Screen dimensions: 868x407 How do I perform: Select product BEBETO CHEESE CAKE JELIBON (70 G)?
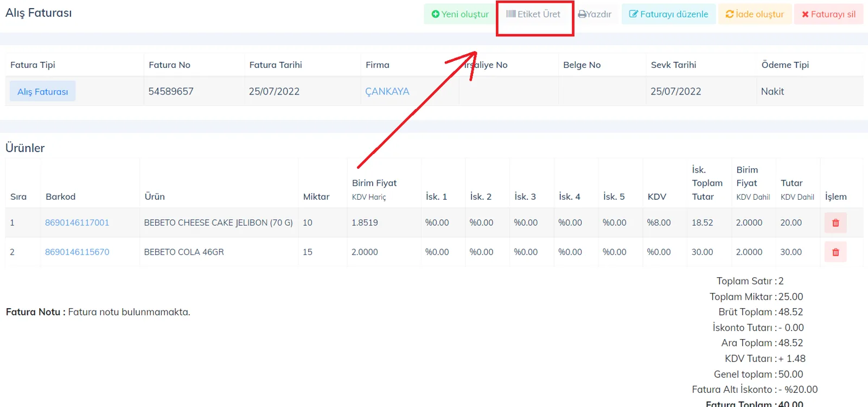click(218, 222)
